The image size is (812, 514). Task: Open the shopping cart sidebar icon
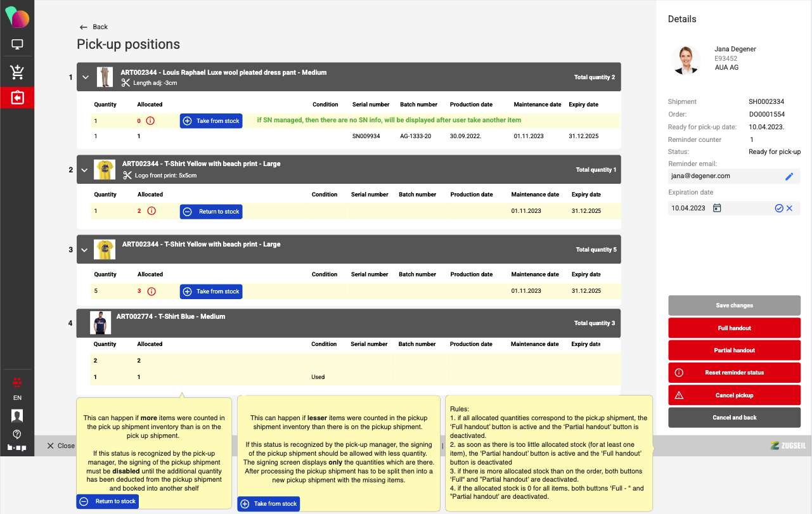click(x=17, y=72)
